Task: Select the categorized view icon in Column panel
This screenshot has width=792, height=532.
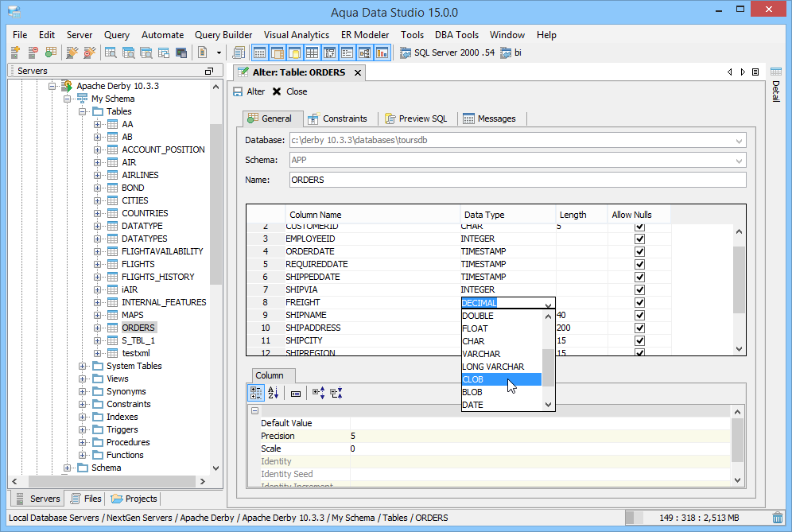Action: click(256, 393)
